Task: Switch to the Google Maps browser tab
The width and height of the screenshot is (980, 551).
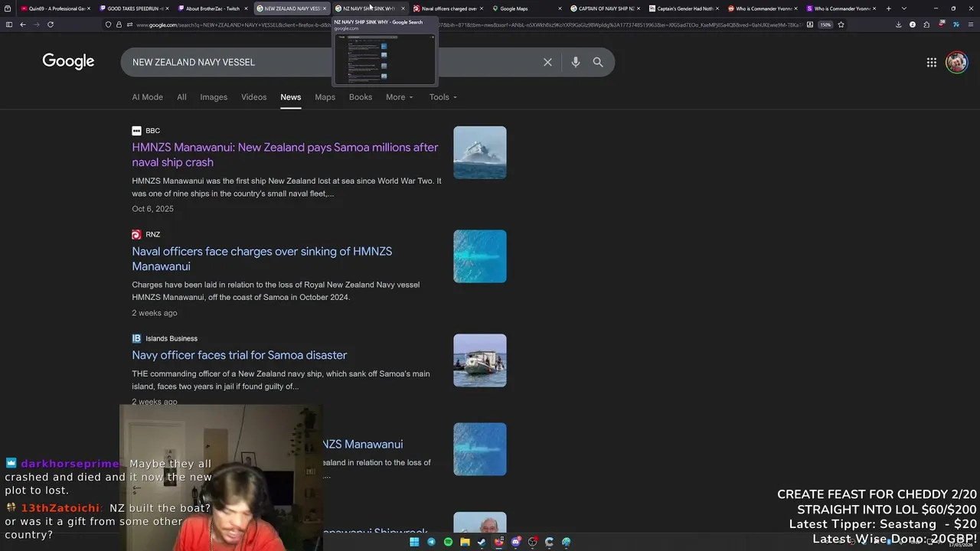Action: click(525, 8)
